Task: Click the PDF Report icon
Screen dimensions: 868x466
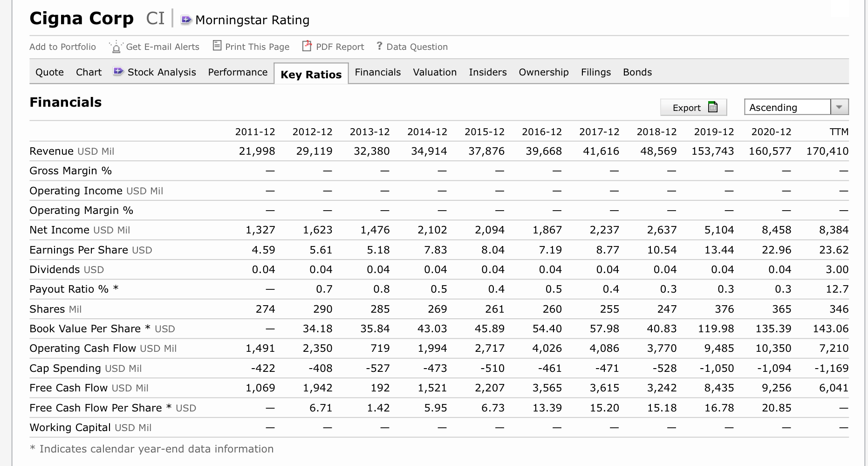Action: click(307, 46)
